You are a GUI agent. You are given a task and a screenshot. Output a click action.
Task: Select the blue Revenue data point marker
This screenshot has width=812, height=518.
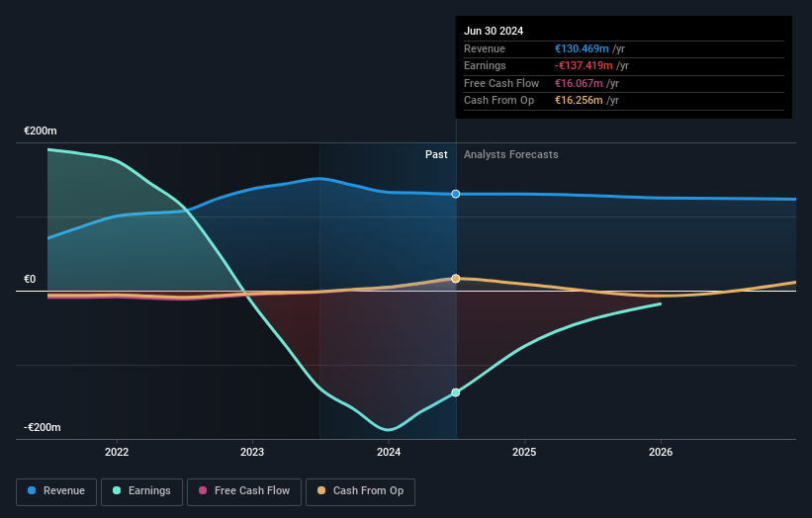click(456, 194)
